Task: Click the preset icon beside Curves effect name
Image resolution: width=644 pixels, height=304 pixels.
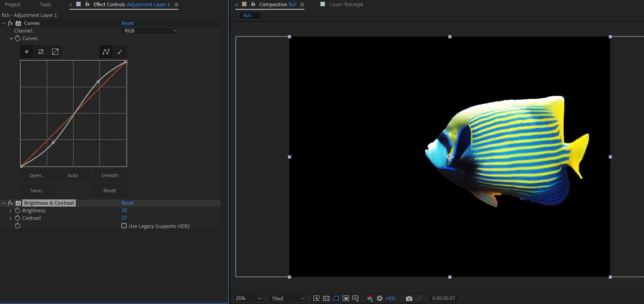Action: tap(18, 23)
